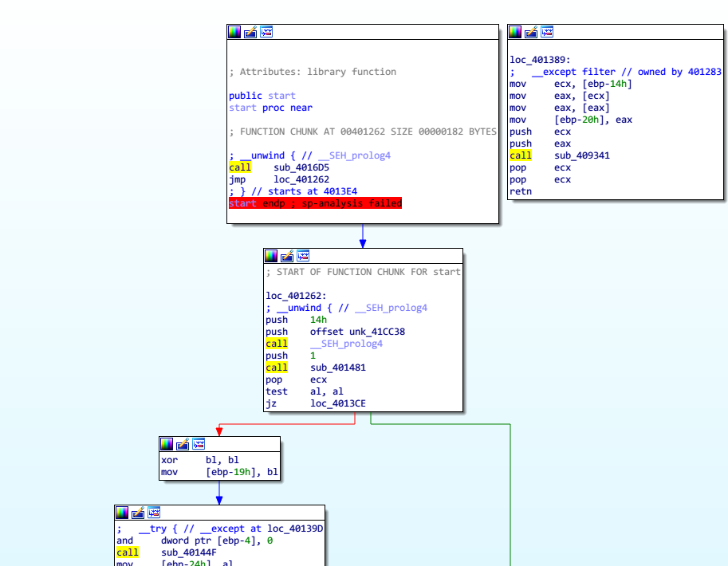Click the pencil icon on loc_401389 block
This screenshot has width=728, height=566.
point(531,32)
